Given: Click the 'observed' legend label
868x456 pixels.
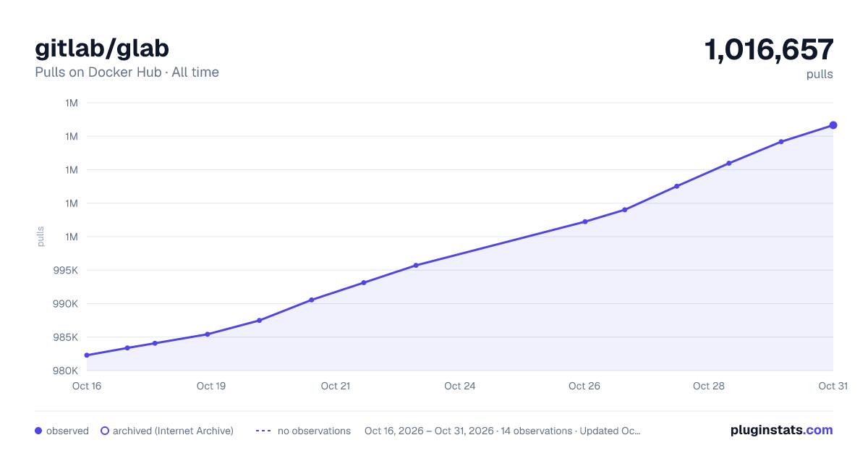Looking at the screenshot, I should click(x=67, y=431).
